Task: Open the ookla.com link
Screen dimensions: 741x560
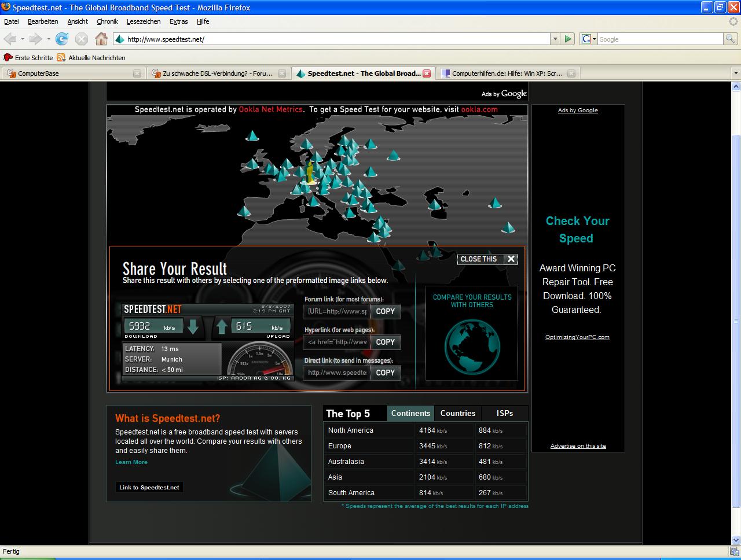Action: (479, 109)
